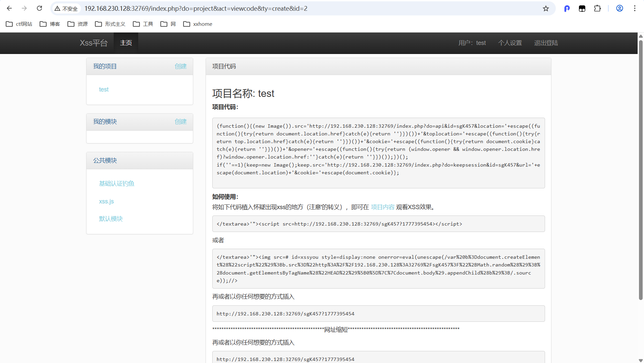Open the 网 bookmark folder
The image size is (644, 363).
point(168,24)
